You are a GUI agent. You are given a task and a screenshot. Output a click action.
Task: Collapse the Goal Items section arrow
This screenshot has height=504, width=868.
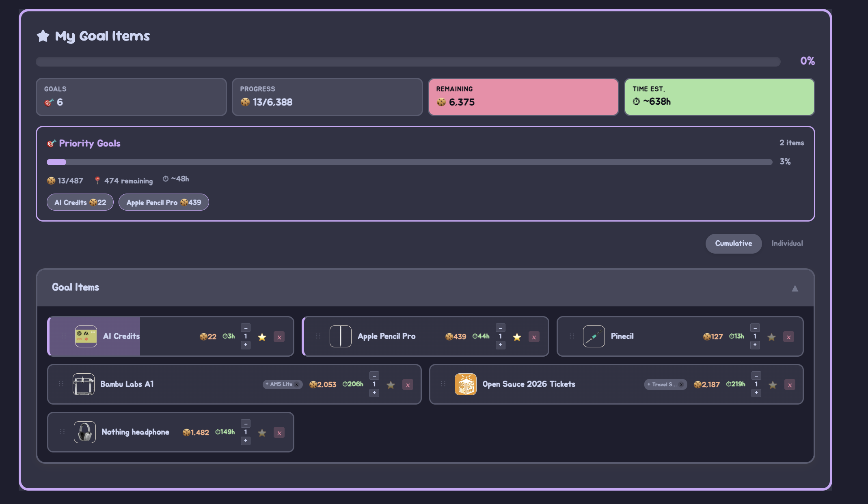[795, 288]
